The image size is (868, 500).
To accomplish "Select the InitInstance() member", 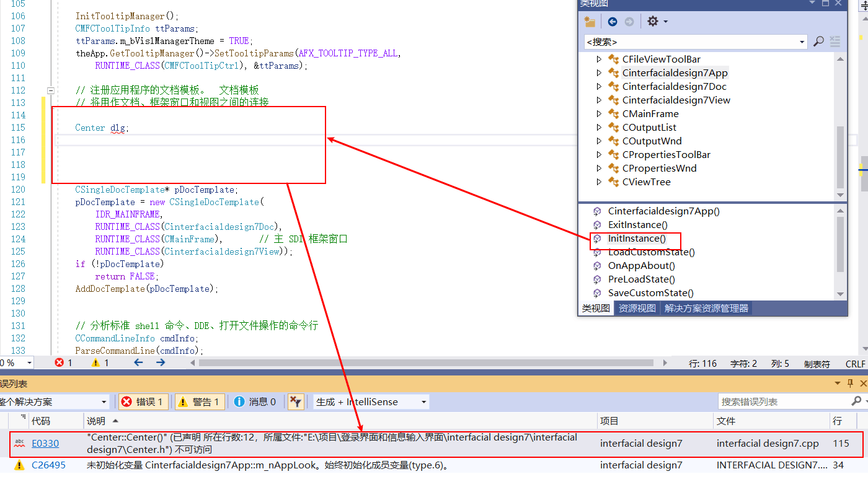I will click(x=637, y=239).
